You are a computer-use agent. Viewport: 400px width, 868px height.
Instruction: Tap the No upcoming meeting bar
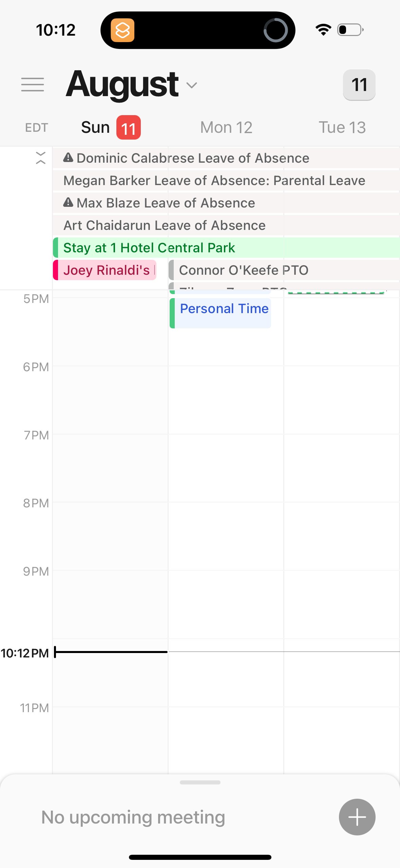pyautogui.click(x=132, y=817)
